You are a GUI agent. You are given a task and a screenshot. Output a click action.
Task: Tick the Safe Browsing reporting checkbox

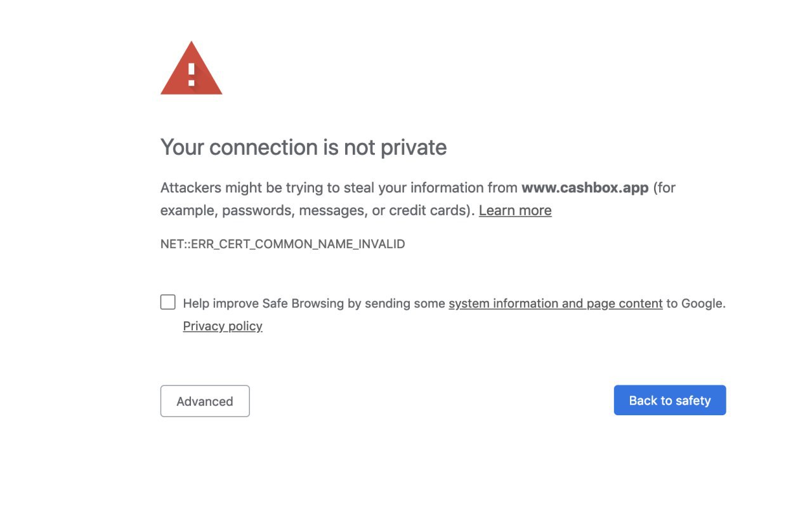(x=168, y=302)
